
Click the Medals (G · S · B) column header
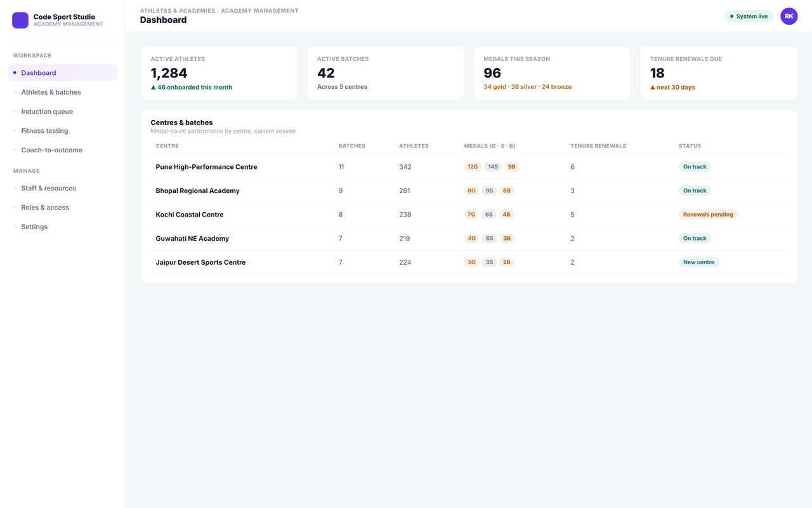tap(490, 146)
